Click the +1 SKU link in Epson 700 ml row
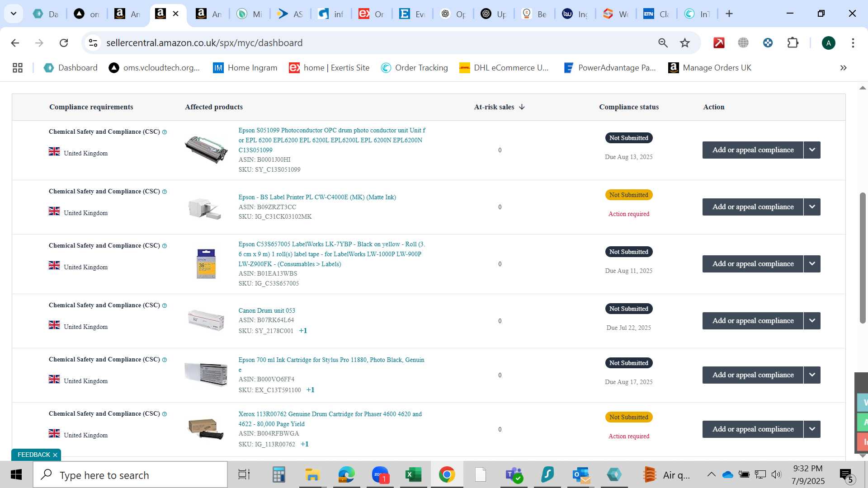868x488 pixels. tap(311, 390)
